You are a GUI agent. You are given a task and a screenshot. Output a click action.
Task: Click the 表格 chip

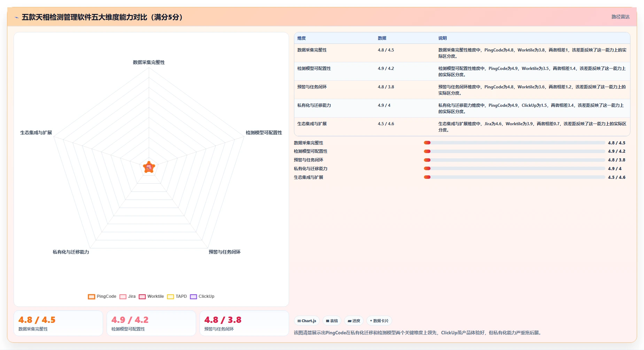pyautogui.click(x=332, y=321)
